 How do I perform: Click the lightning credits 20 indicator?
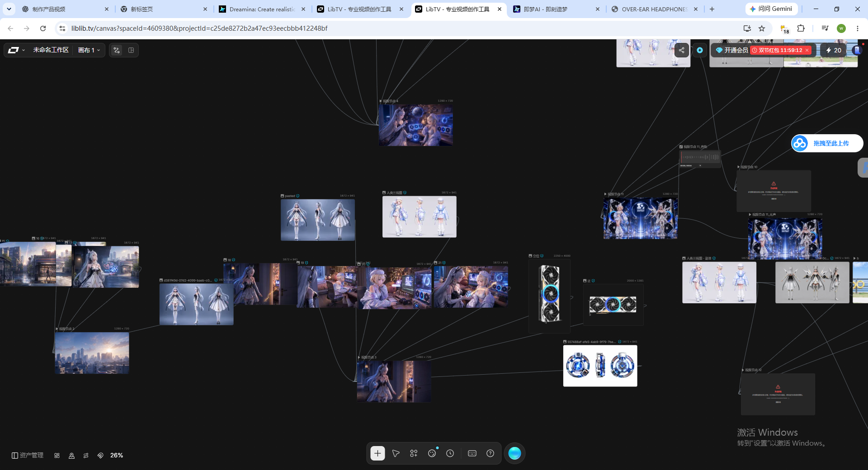pos(833,50)
